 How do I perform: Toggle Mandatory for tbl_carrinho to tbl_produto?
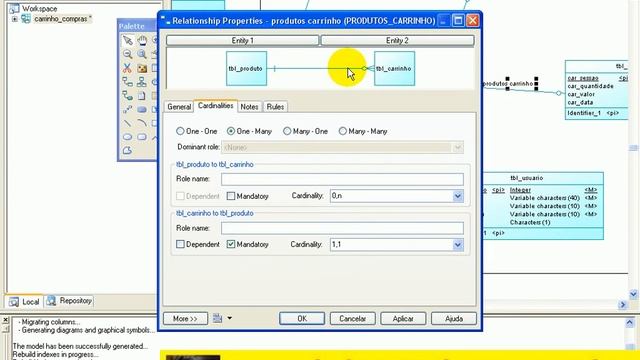(231, 244)
